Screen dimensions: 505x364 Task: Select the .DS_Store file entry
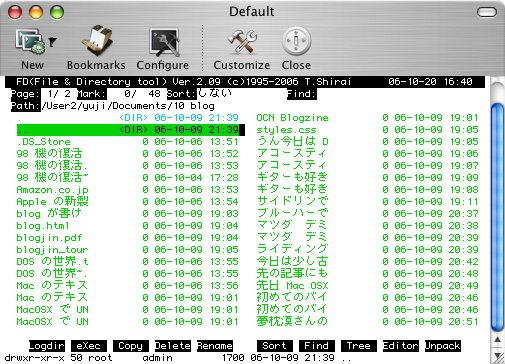click(x=128, y=142)
